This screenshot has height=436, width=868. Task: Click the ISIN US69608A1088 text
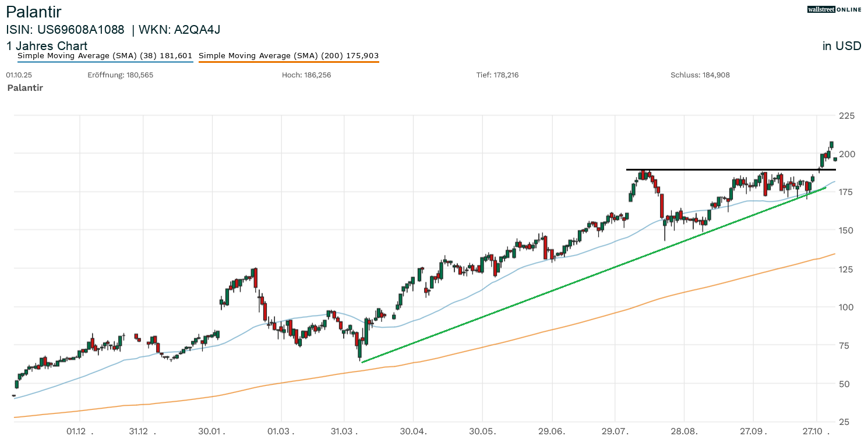coord(65,30)
